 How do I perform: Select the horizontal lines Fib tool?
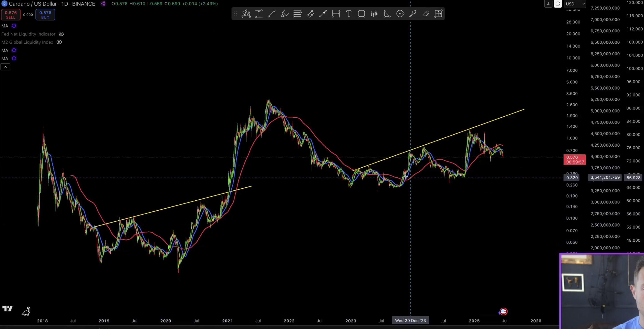click(297, 14)
